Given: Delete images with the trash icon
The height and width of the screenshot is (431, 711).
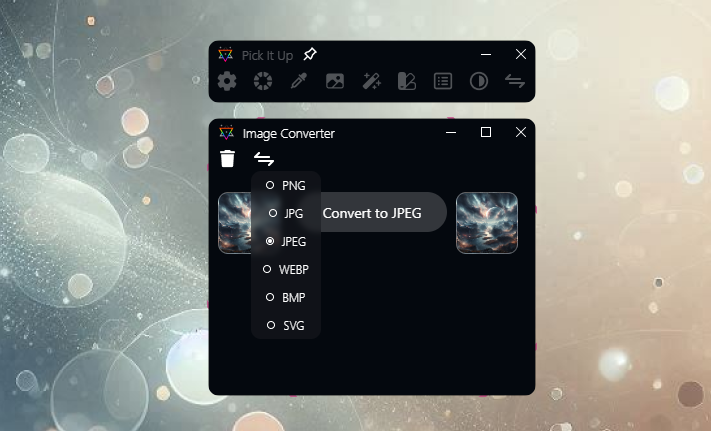Looking at the screenshot, I should coord(227,159).
